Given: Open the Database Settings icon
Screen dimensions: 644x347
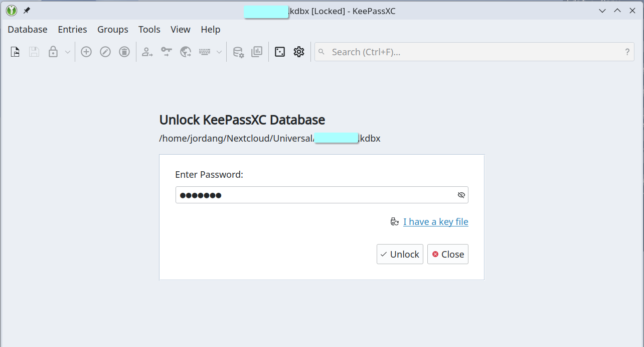Looking at the screenshot, I should tap(238, 52).
